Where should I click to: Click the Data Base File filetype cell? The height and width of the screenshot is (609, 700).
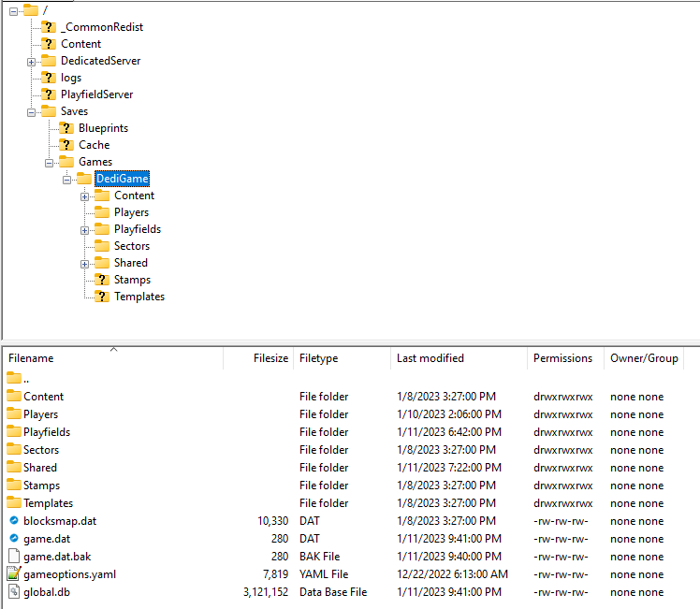(x=333, y=592)
